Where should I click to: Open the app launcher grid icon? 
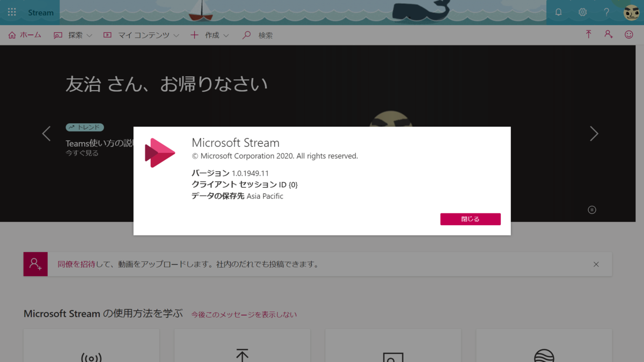pos(12,12)
